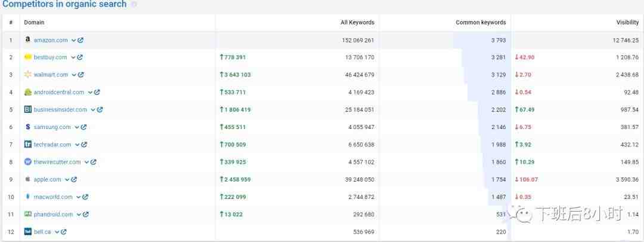Screen dimensions: 644x242
Task: Open the chevron menu for phandroid.com
Action: click(x=79, y=215)
